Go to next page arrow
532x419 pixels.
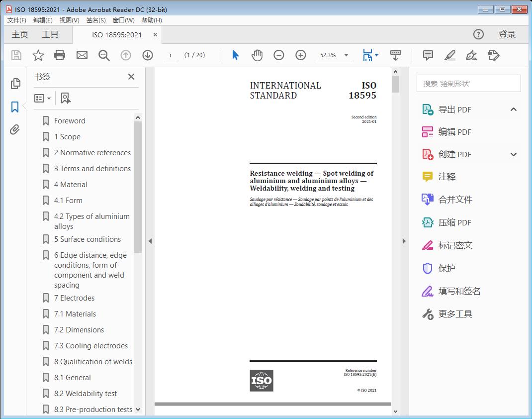pyautogui.click(x=148, y=55)
